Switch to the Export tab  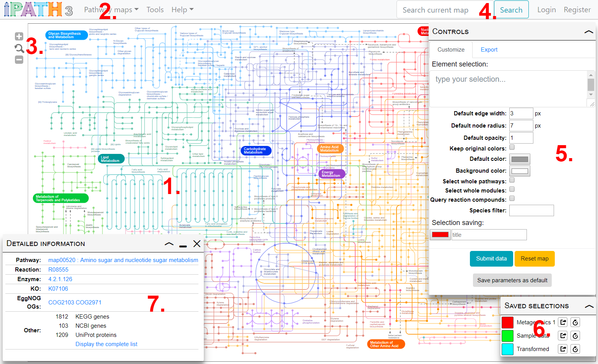tap(489, 50)
